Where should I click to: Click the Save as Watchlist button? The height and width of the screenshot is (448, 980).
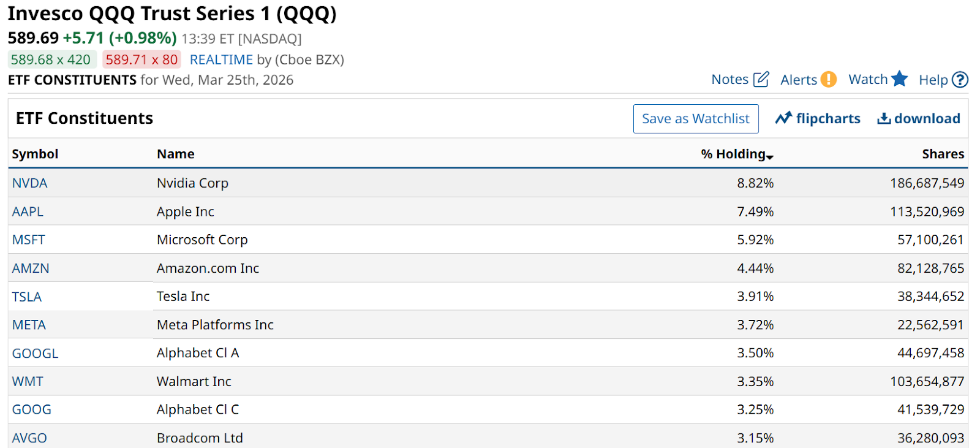pyautogui.click(x=695, y=119)
